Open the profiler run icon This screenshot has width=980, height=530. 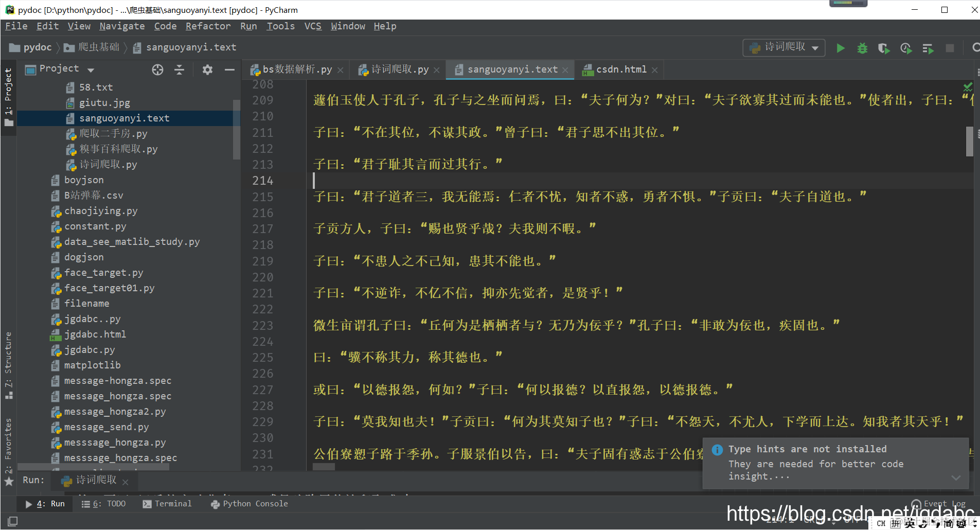(x=906, y=48)
